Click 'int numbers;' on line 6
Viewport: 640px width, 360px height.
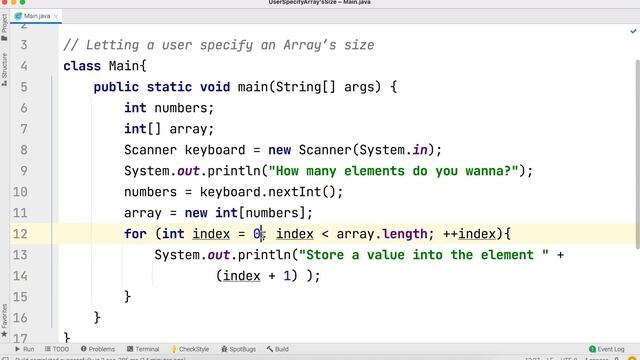tap(169, 108)
